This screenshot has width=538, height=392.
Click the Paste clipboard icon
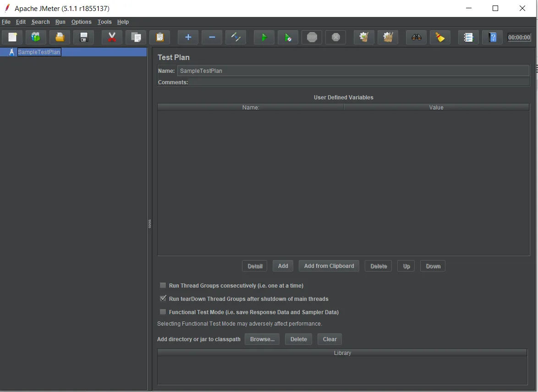[x=160, y=38]
